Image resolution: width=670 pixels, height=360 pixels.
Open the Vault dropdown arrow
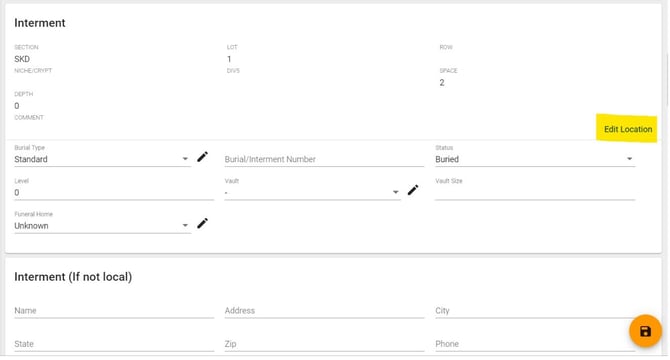(396, 193)
